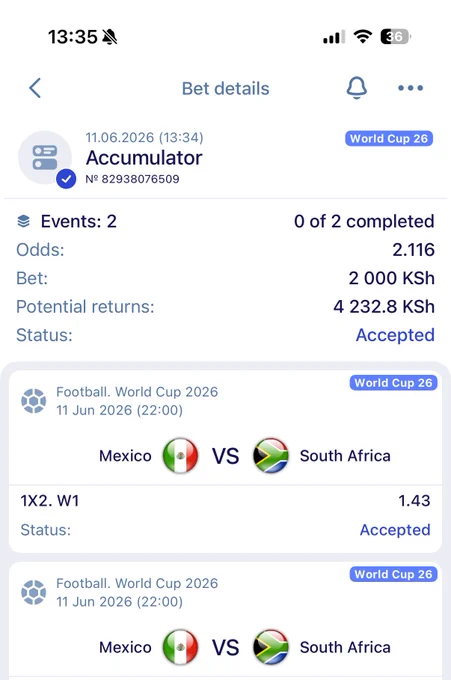The width and height of the screenshot is (451, 680).
Task: Tap the Mexico flag in second match
Action: tap(180, 647)
